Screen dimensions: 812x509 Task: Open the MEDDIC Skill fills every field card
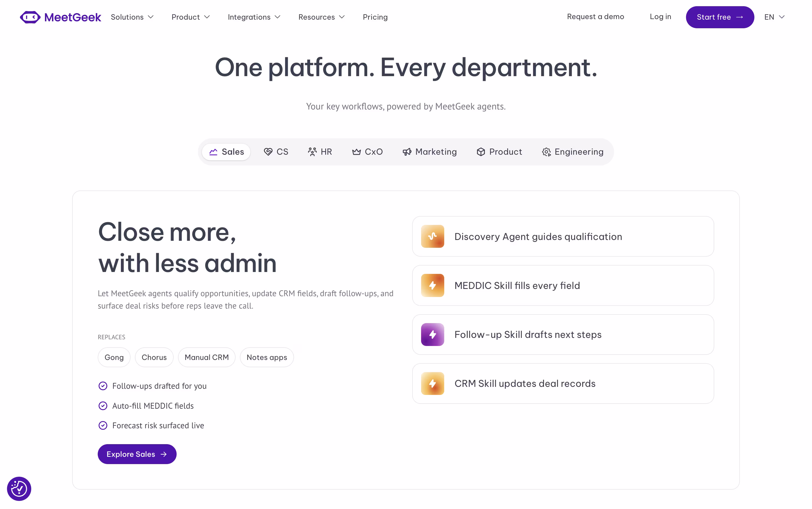(563, 285)
